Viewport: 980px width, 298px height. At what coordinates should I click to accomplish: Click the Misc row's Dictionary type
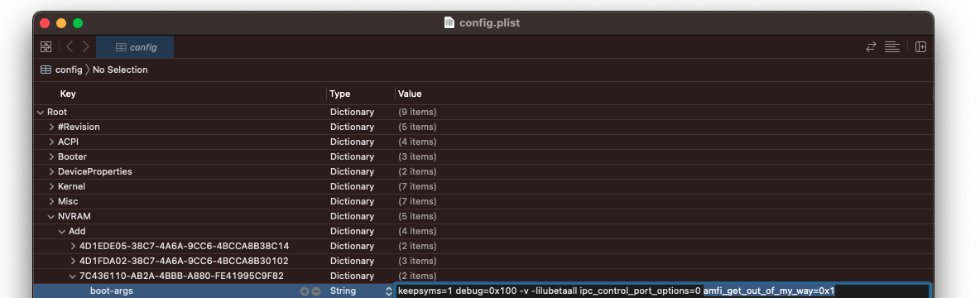pos(352,201)
